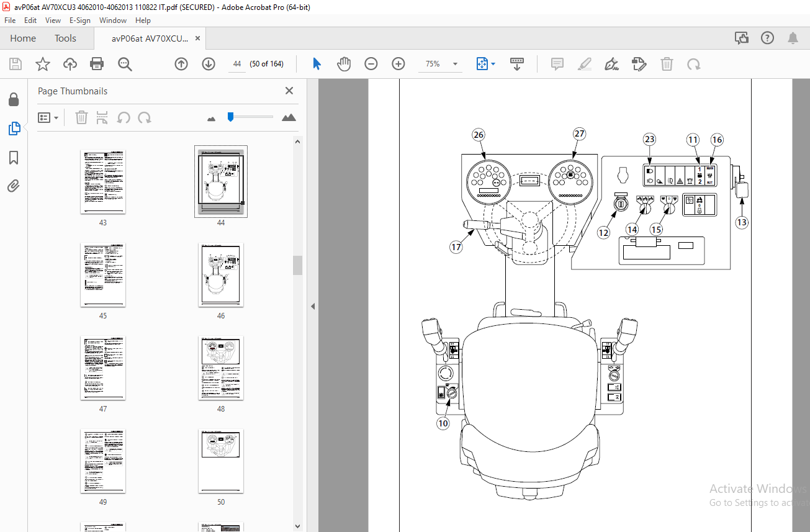Viewport: 810px width, 532px height.
Task: Close the Page Thumbnails panel
Action: (289, 91)
